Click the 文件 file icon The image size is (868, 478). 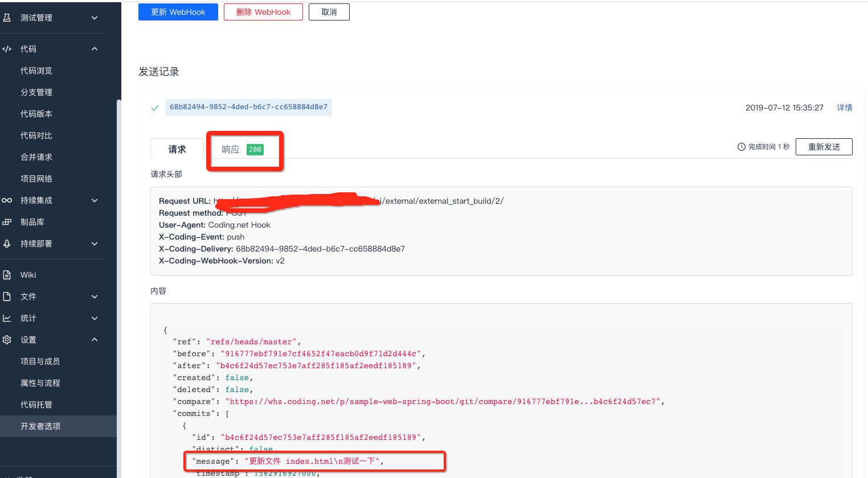[7, 296]
